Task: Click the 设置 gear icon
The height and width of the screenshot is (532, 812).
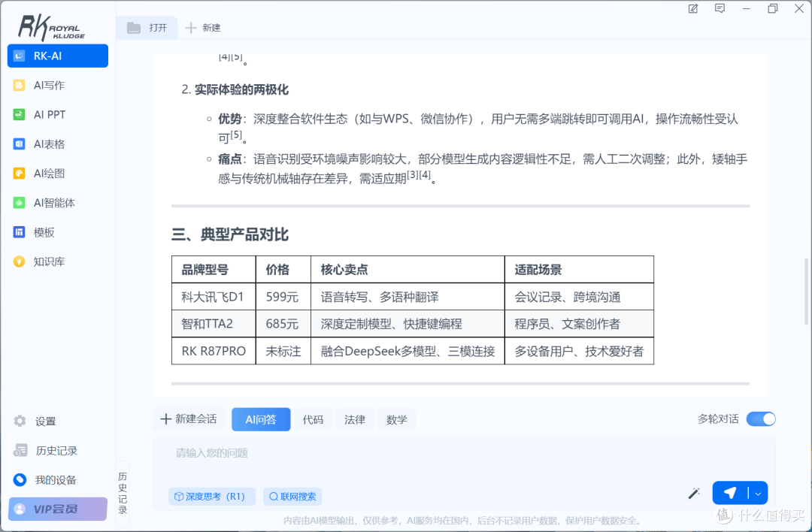Action: pos(20,422)
